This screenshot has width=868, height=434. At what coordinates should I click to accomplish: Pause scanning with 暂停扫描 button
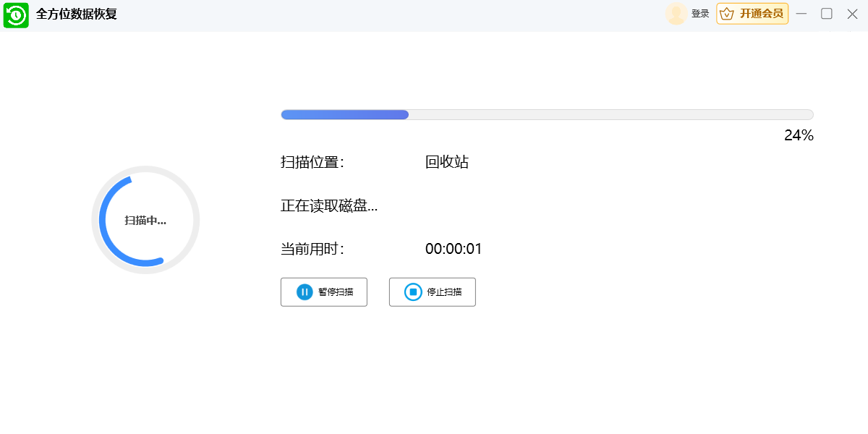[x=324, y=292]
